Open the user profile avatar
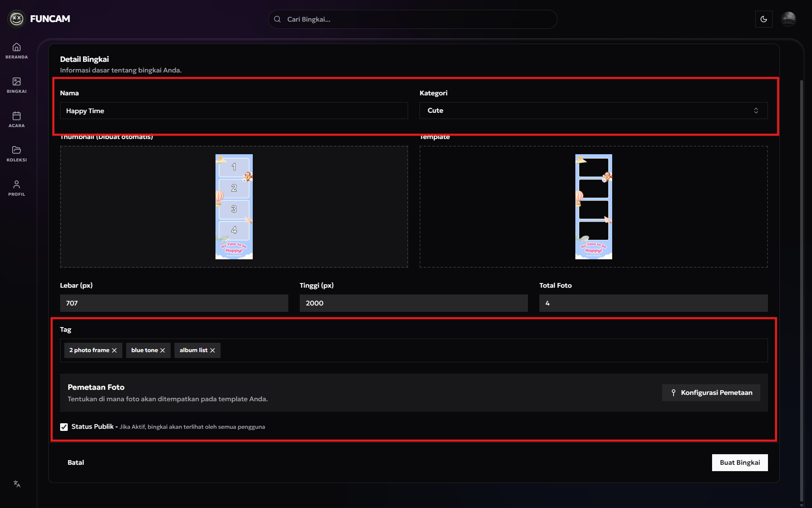Viewport: 812px width, 508px height. [788, 19]
